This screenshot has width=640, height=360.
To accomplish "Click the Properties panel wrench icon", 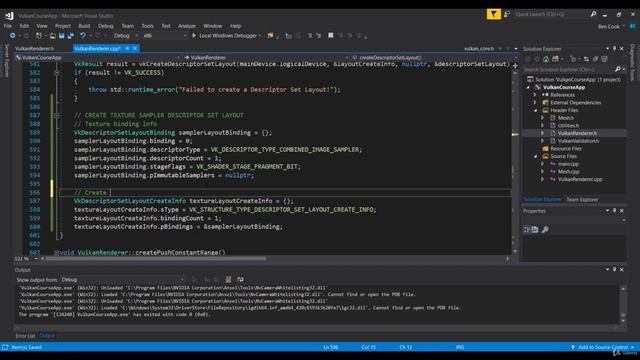I will click(x=545, y=230).
